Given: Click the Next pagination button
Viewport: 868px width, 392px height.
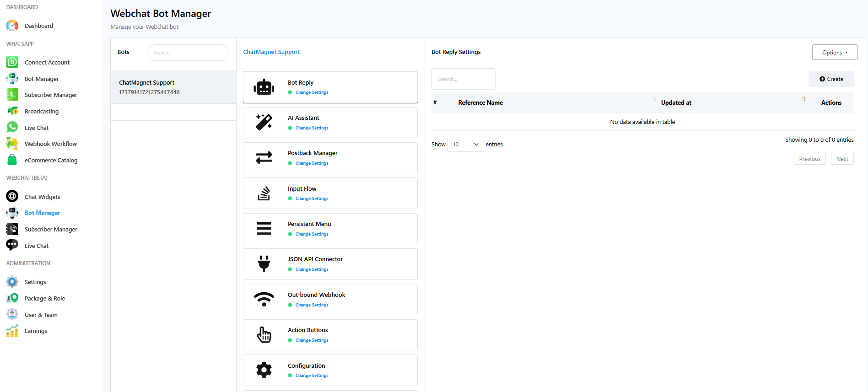Looking at the screenshot, I should pos(842,159).
